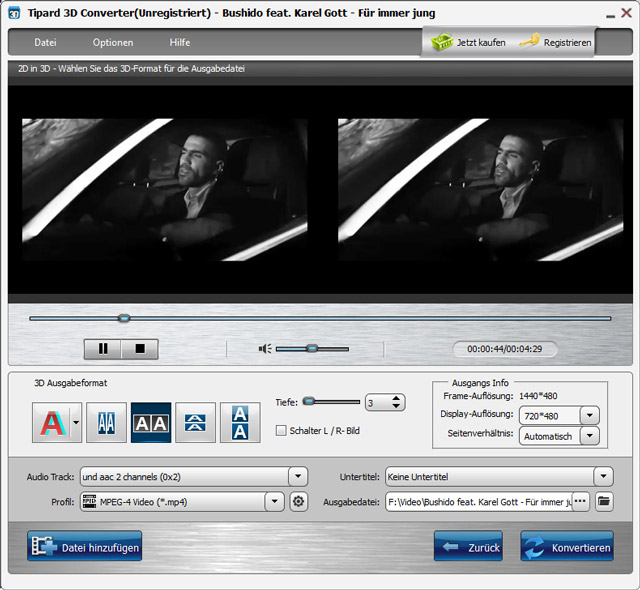Expand the Audio Track dropdown
Viewport: 640px width, 590px height.
coord(298,476)
